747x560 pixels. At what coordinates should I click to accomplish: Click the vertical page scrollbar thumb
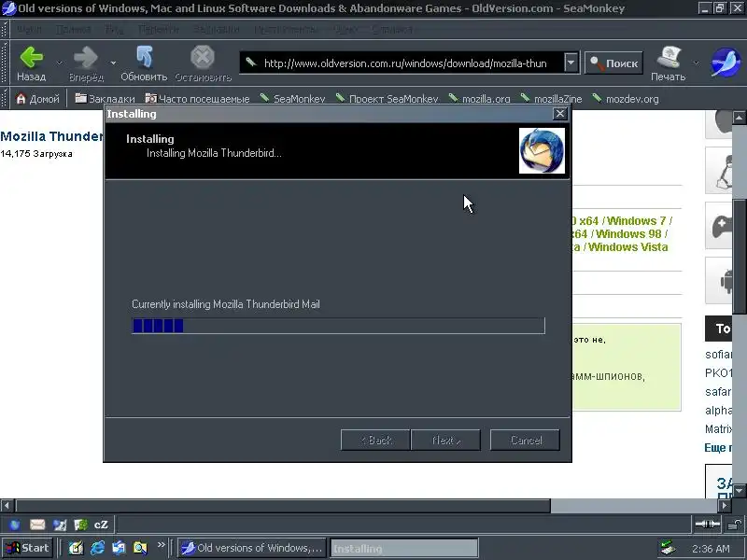[739, 258]
